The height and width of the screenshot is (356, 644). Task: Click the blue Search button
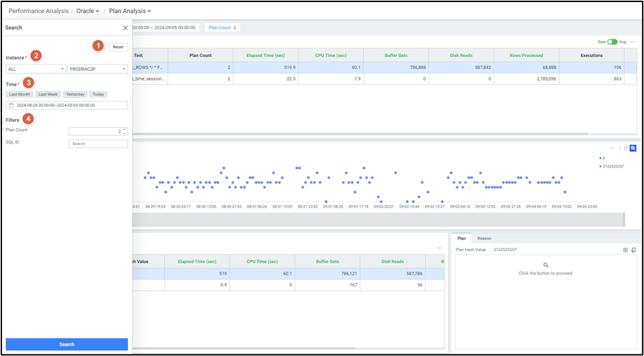tap(67, 344)
